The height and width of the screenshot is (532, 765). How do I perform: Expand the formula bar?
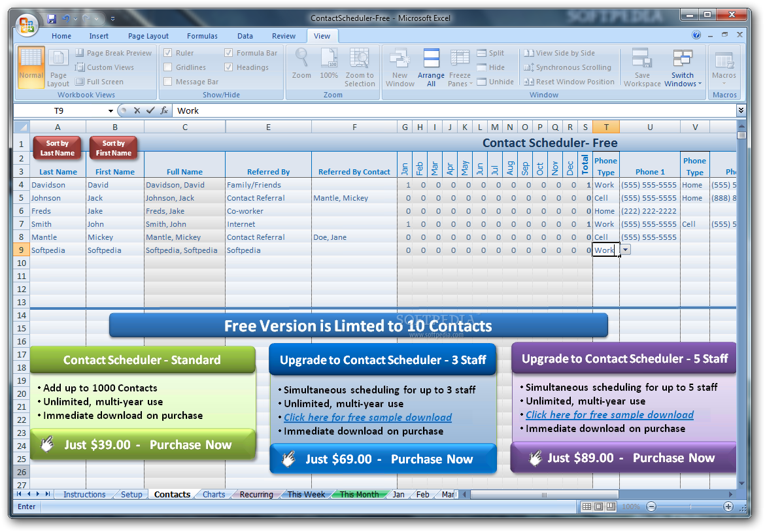[741, 110]
